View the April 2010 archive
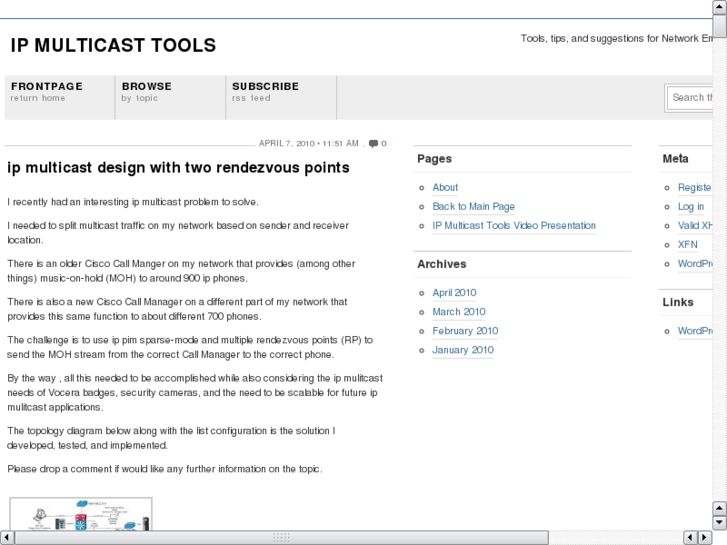Screen dimensions: 727x545 454,293
